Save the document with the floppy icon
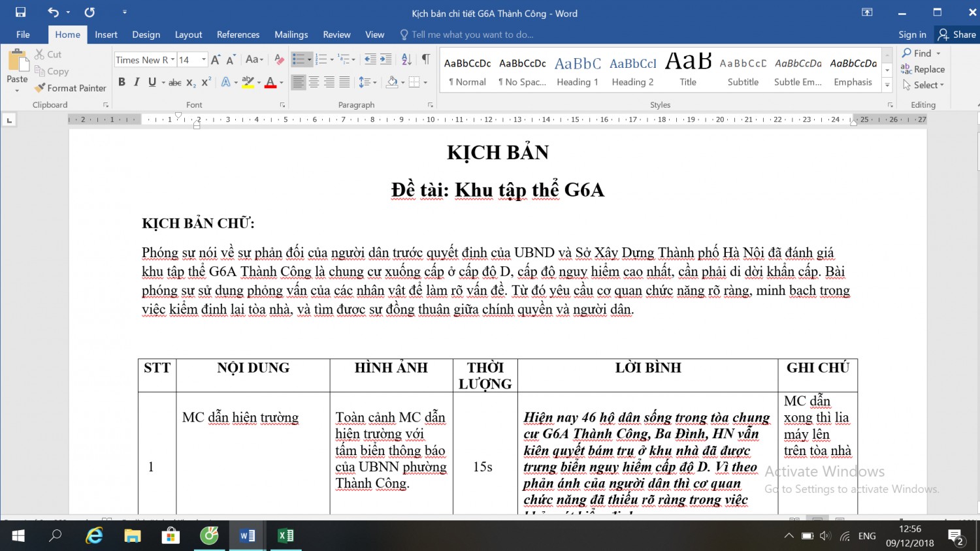Image resolution: width=980 pixels, height=551 pixels. (20, 12)
